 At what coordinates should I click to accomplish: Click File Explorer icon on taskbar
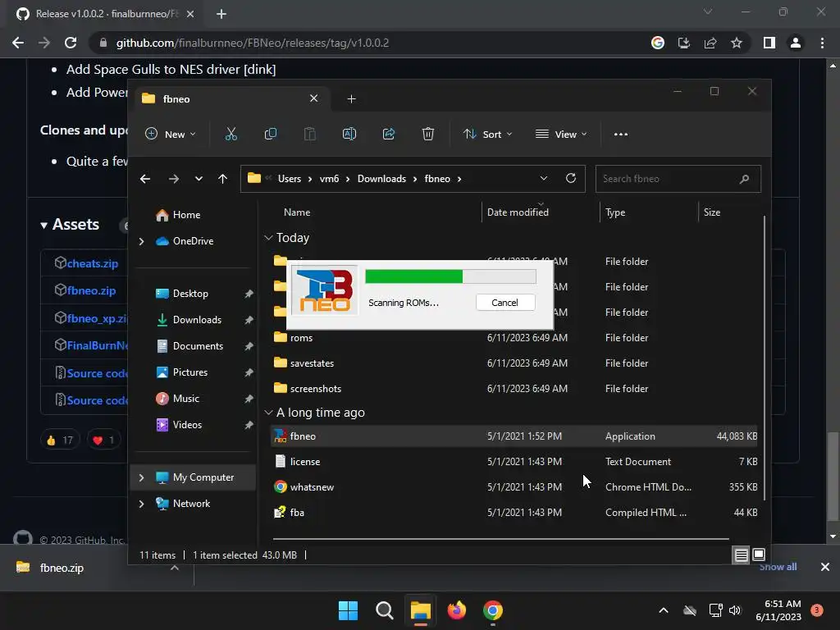(x=421, y=610)
